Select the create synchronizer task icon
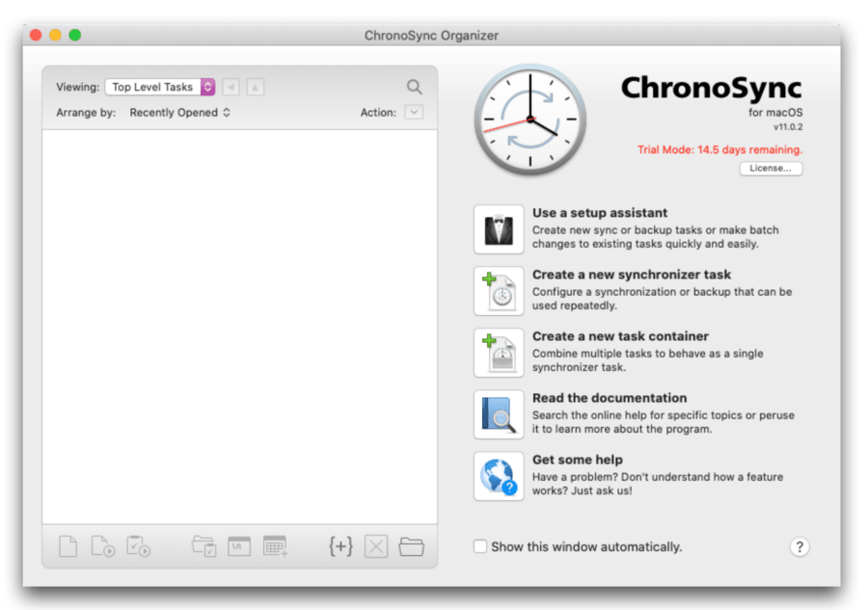Screen dimensions: 868x610 [498, 290]
